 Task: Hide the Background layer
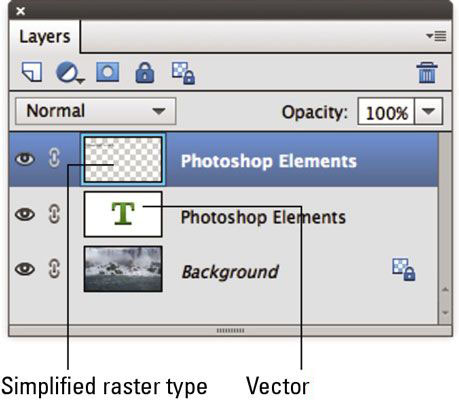tap(25, 269)
